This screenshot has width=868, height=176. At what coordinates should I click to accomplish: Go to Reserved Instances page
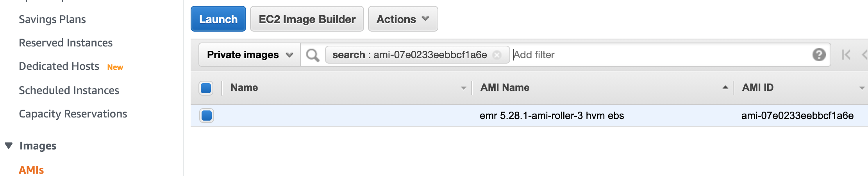66,43
